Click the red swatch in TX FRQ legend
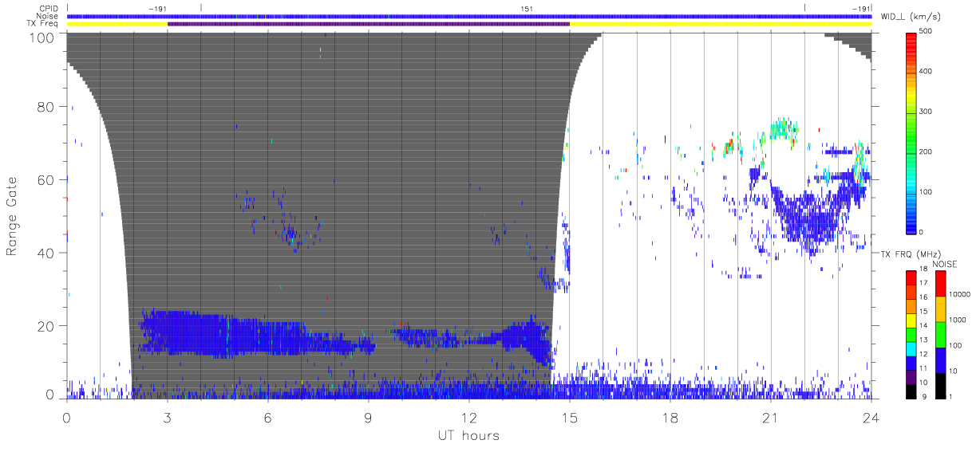The width and height of the screenshot is (980, 452). (911, 277)
